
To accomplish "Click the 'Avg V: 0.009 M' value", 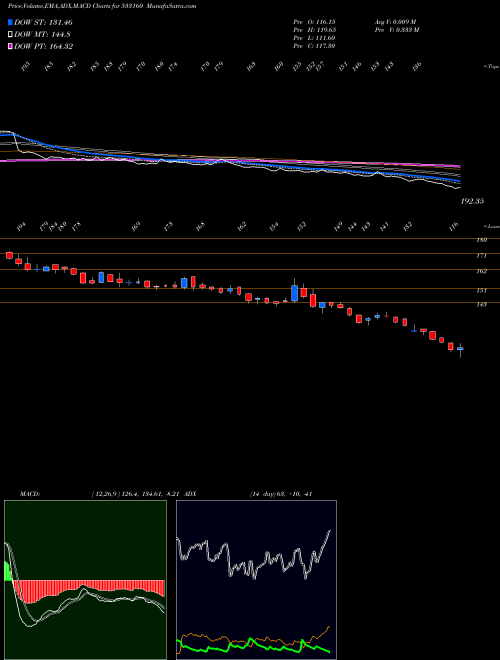I will 395,22.
